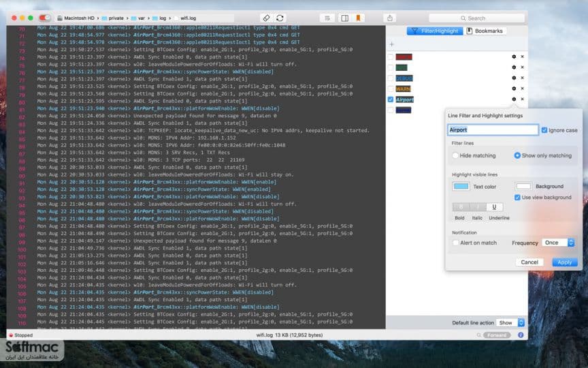Toggle the Ignore case checkbox
This screenshot has height=368, width=588.
pos(544,130)
